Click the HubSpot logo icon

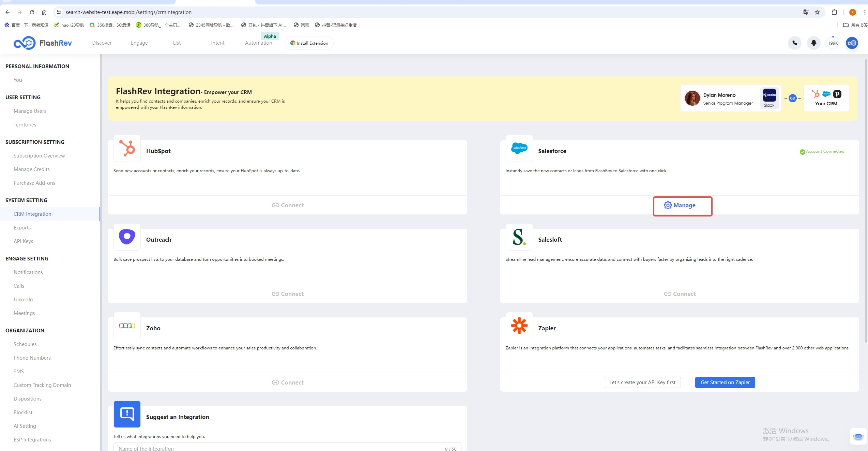(x=127, y=148)
